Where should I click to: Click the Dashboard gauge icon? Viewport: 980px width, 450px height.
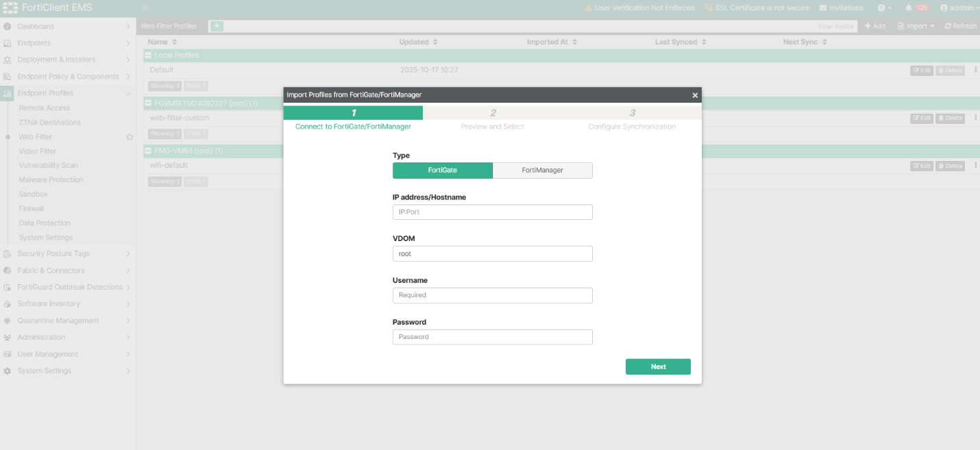[x=7, y=27]
